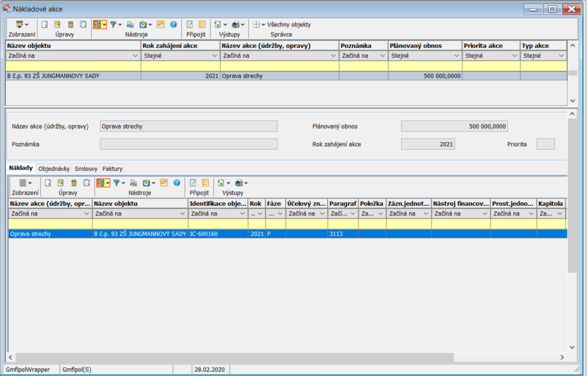Screen dimensions: 588x376
Task: Toggle the highlighted filter row button in Náklady toolbar
Action: (102, 183)
